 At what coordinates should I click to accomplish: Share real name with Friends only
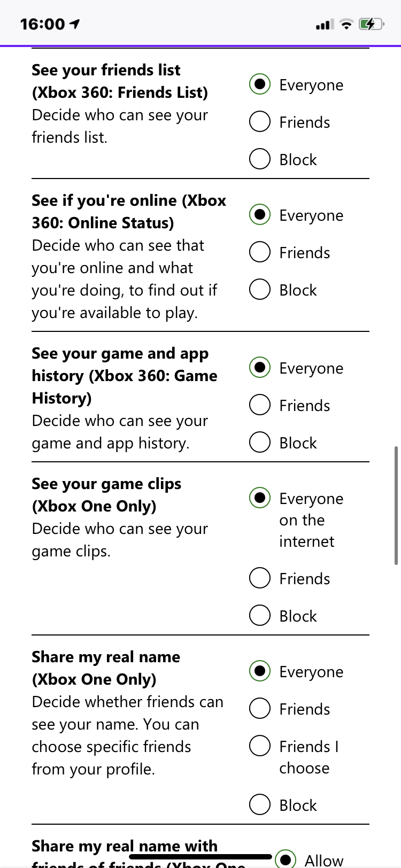pyautogui.click(x=260, y=709)
